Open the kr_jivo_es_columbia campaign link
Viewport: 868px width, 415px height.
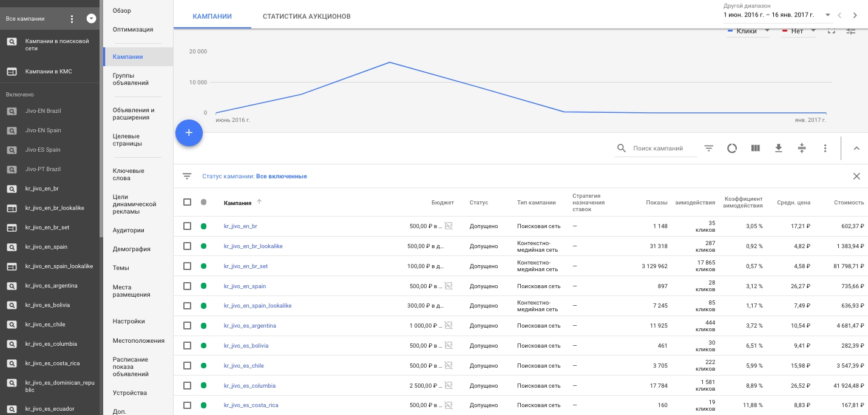pos(249,386)
